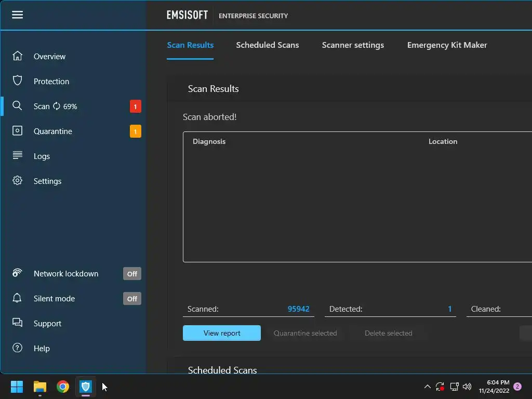Viewport: 532px width, 399px height.
Task: Click the Settings gear icon
Action: [17, 180]
